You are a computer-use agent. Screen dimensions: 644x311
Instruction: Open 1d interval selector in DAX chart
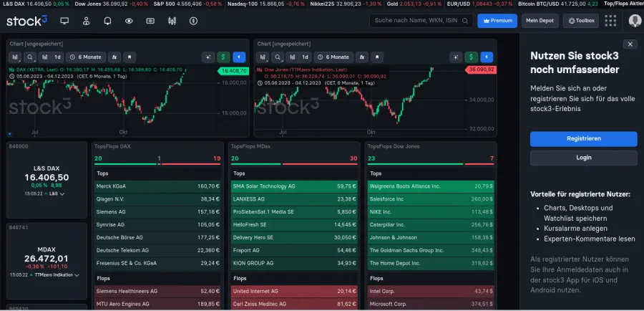pyautogui.click(x=57, y=57)
